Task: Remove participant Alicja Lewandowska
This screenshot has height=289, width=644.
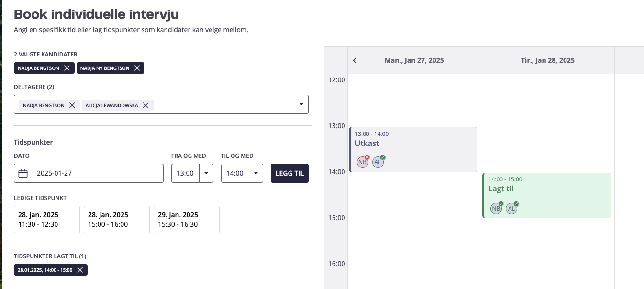Action: click(146, 105)
